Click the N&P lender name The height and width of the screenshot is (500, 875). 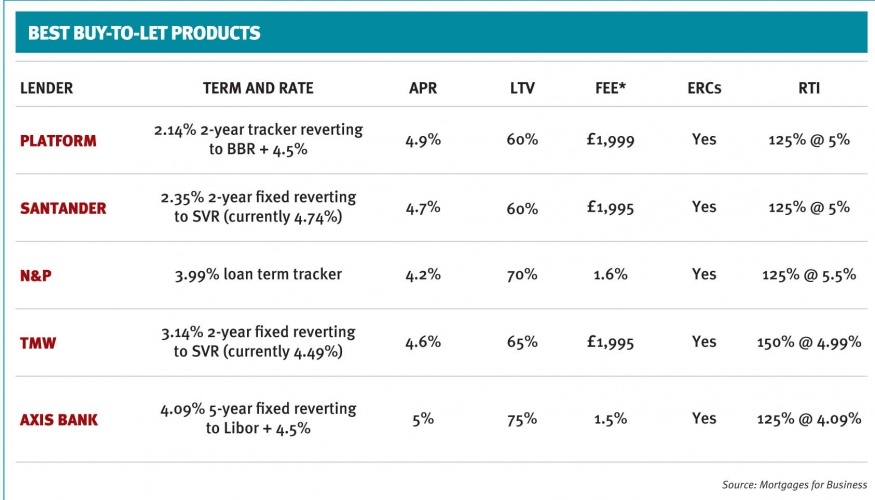pos(36,276)
